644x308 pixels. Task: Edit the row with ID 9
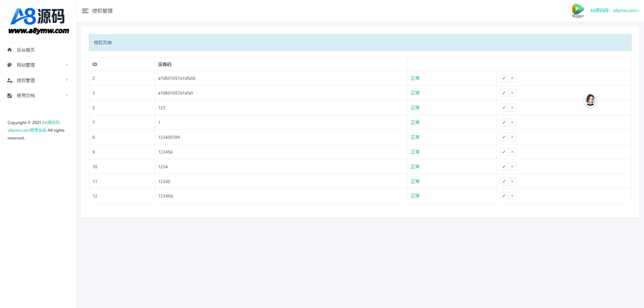tap(504, 152)
